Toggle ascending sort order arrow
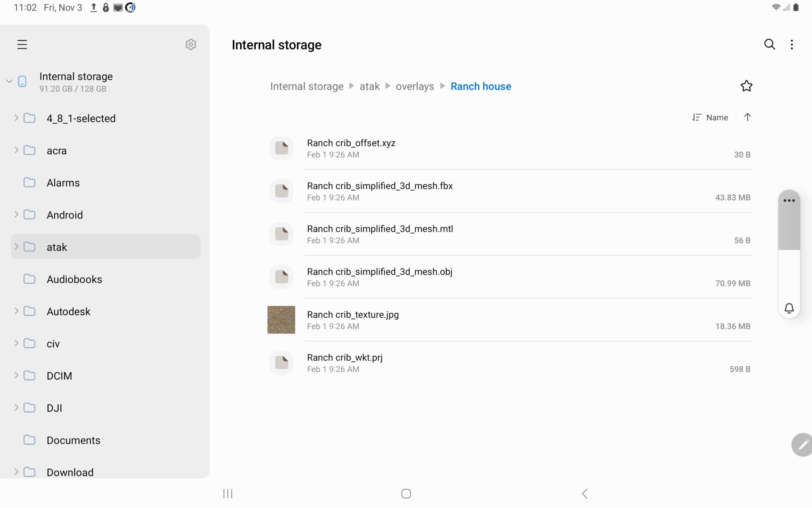The width and height of the screenshot is (812, 508). coord(747,117)
